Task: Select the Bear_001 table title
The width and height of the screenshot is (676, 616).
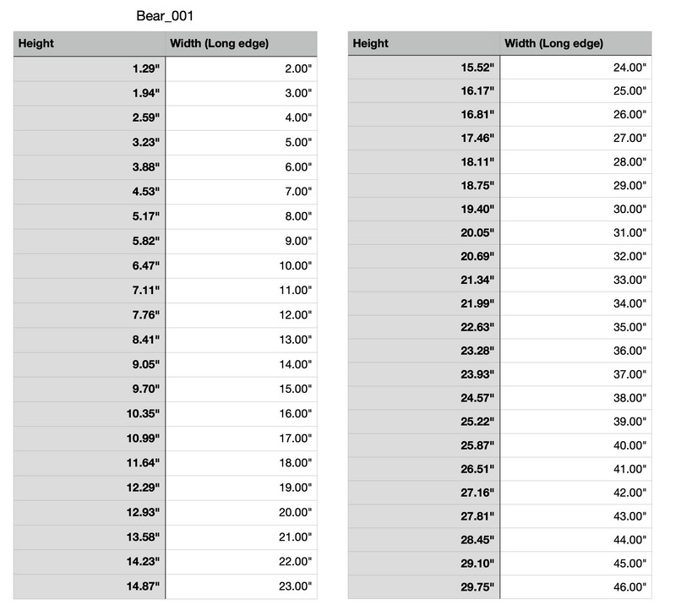Action: coord(165,16)
